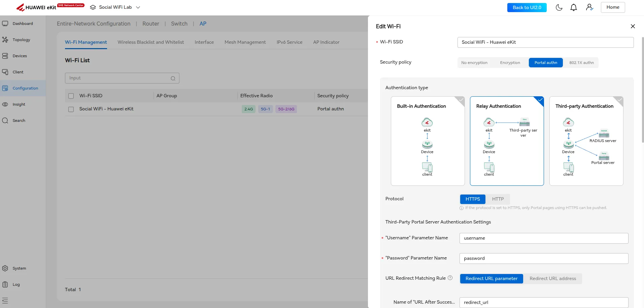This screenshot has width=644, height=308.
Task: Check the Social WiFi - Huawei eKit row checkbox
Action: pyautogui.click(x=71, y=109)
